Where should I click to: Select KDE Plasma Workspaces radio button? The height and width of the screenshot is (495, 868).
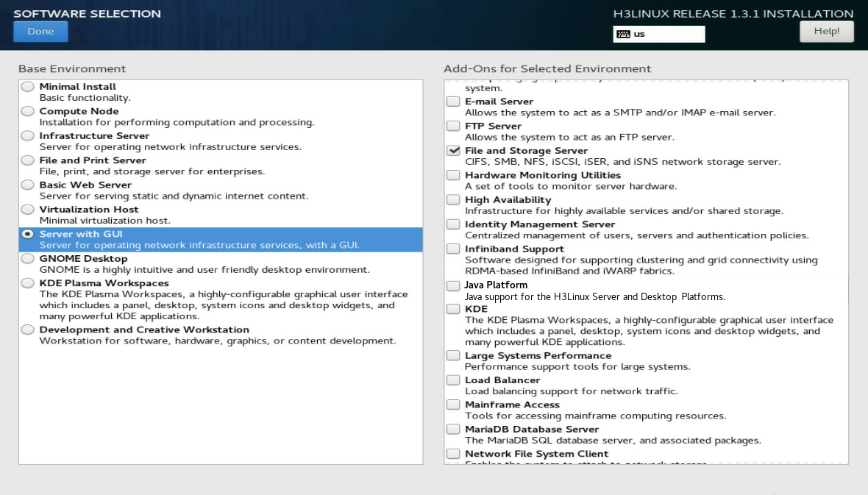tap(28, 283)
